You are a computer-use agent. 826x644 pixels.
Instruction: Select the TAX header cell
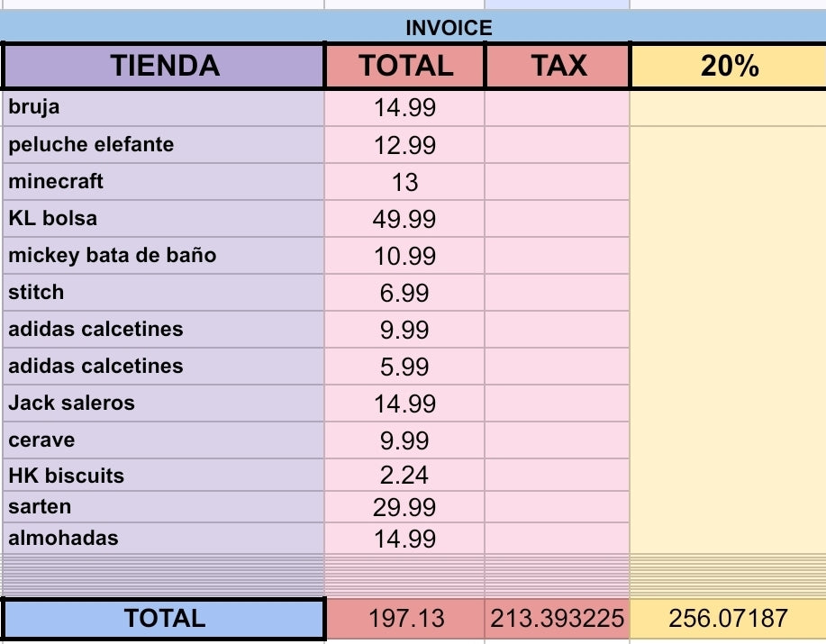tap(558, 66)
